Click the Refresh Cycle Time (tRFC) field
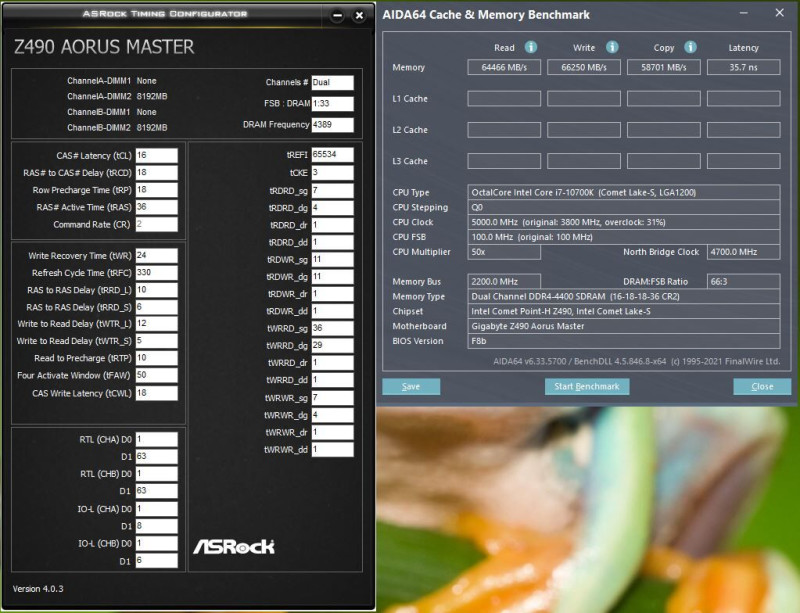800x613 pixels. pyautogui.click(x=157, y=273)
